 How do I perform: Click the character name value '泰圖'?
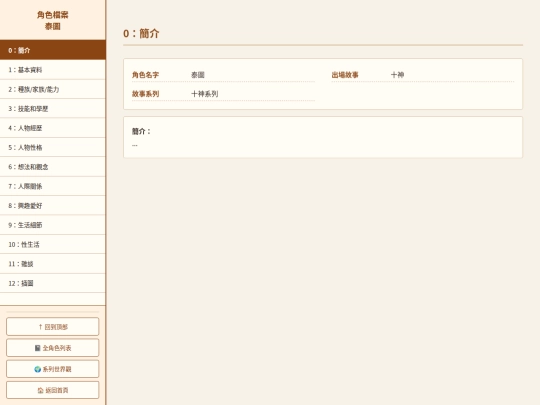198,75
